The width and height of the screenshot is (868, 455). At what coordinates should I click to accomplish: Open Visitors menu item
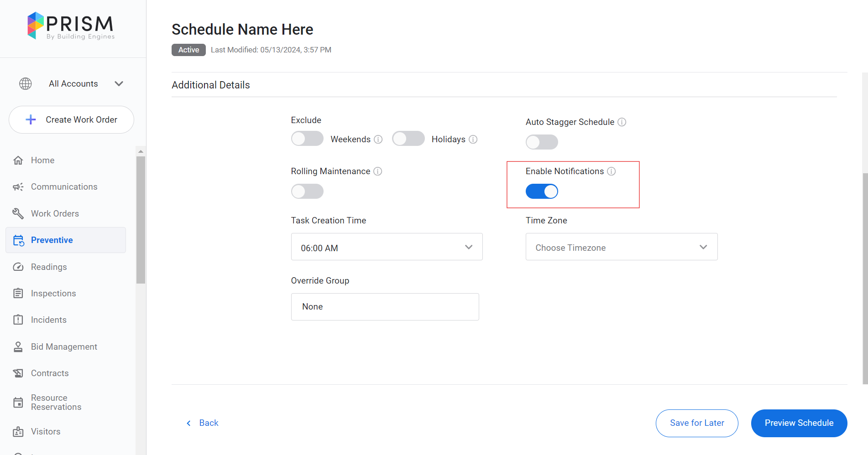[66, 431]
